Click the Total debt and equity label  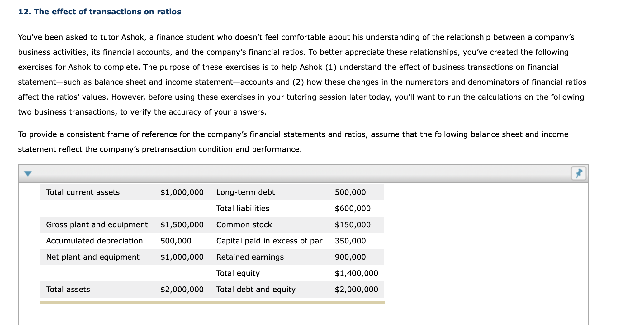pos(256,290)
